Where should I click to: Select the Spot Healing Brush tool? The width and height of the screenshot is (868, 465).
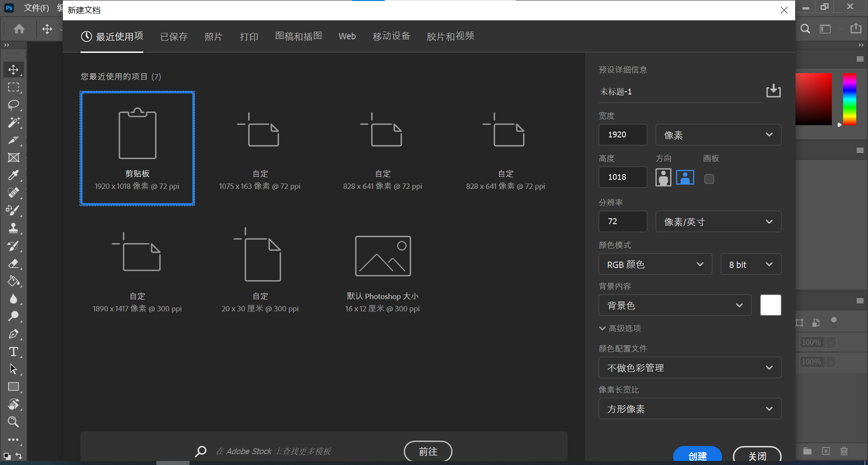(14, 193)
